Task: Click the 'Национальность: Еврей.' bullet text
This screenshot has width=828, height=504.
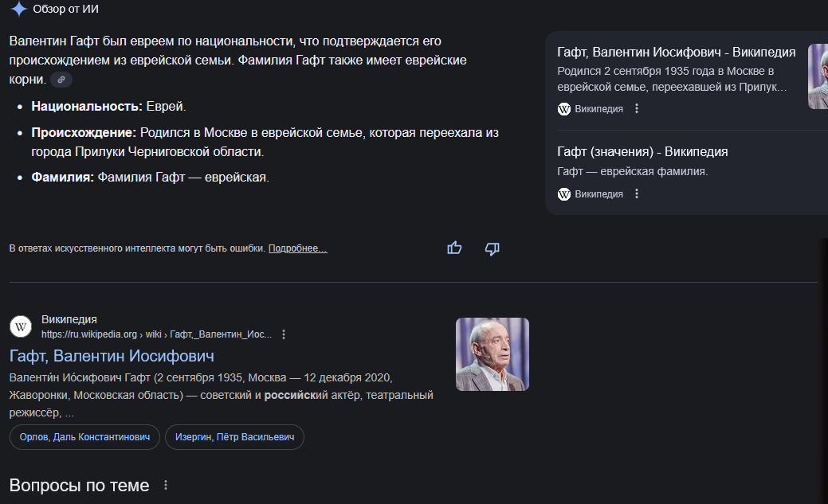Action: pyautogui.click(x=108, y=106)
